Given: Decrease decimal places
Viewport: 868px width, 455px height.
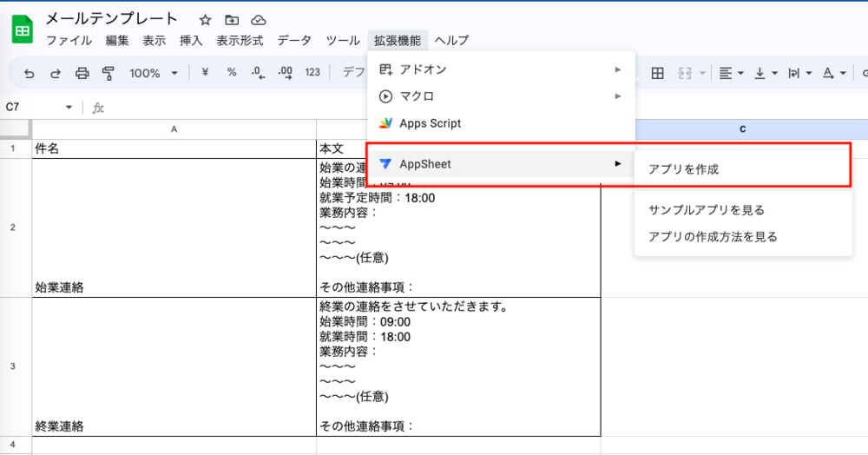Looking at the screenshot, I should (258, 73).
